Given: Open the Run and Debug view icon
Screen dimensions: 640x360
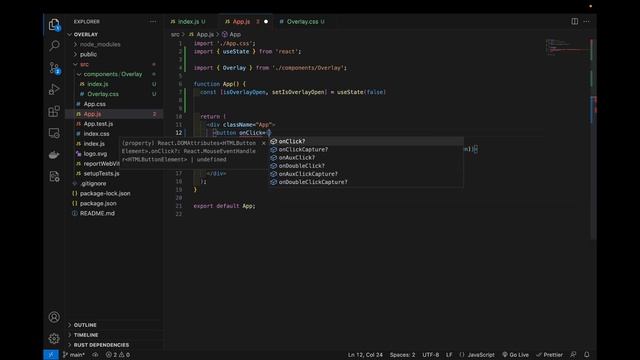Looking at the screenshot, I should [54, 89].
